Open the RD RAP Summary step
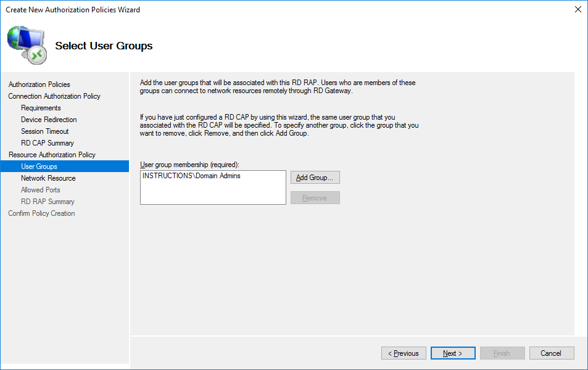Screen dimensions: 588x370 tap(48, 202)
